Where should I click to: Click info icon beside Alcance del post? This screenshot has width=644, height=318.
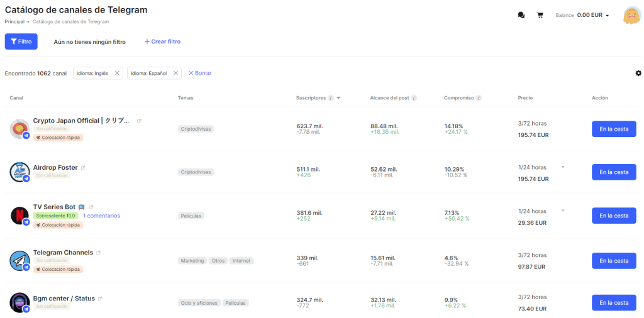(414, 98)
